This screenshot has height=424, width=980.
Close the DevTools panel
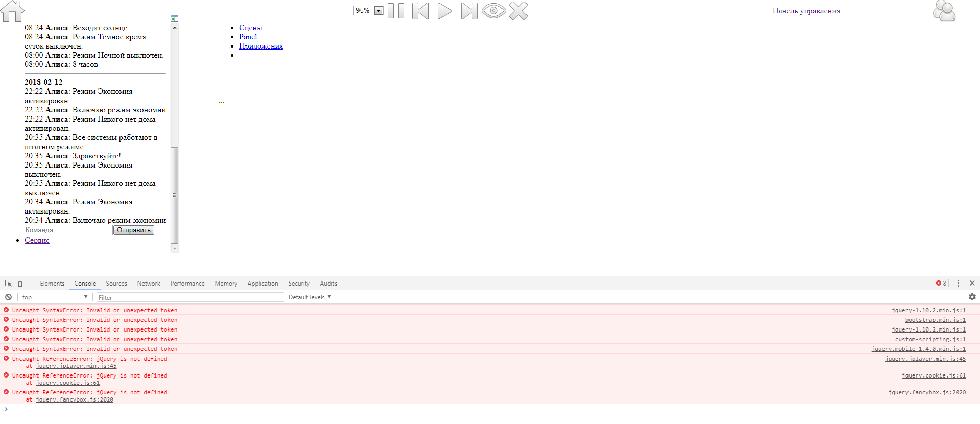tap(972, 284)
